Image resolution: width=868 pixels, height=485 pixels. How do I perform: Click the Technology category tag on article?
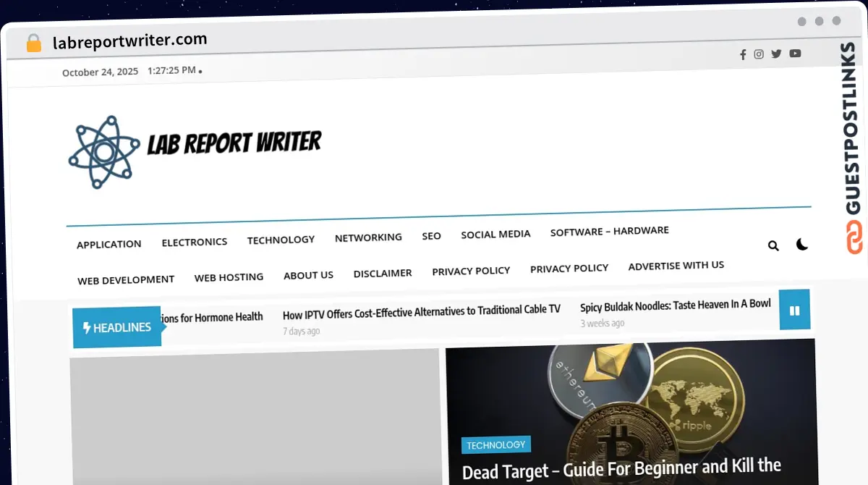pyautogui.click(x=495, y=445)
